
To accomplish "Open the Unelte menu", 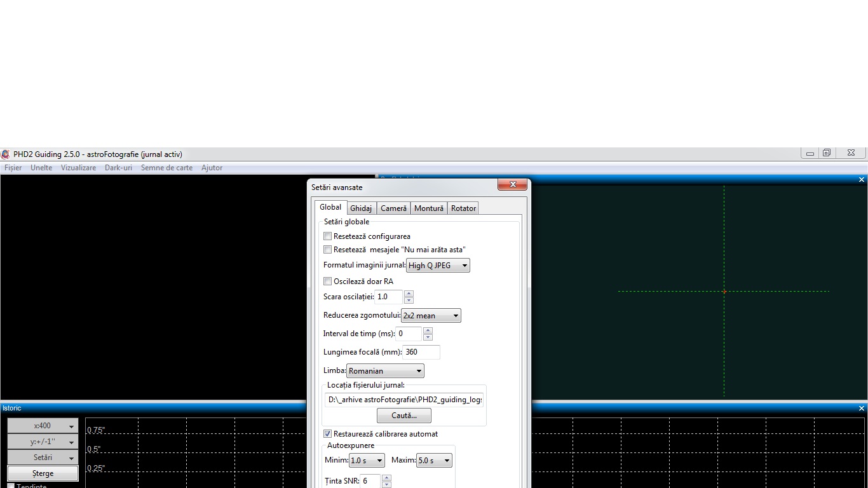I will coord(41,168).
